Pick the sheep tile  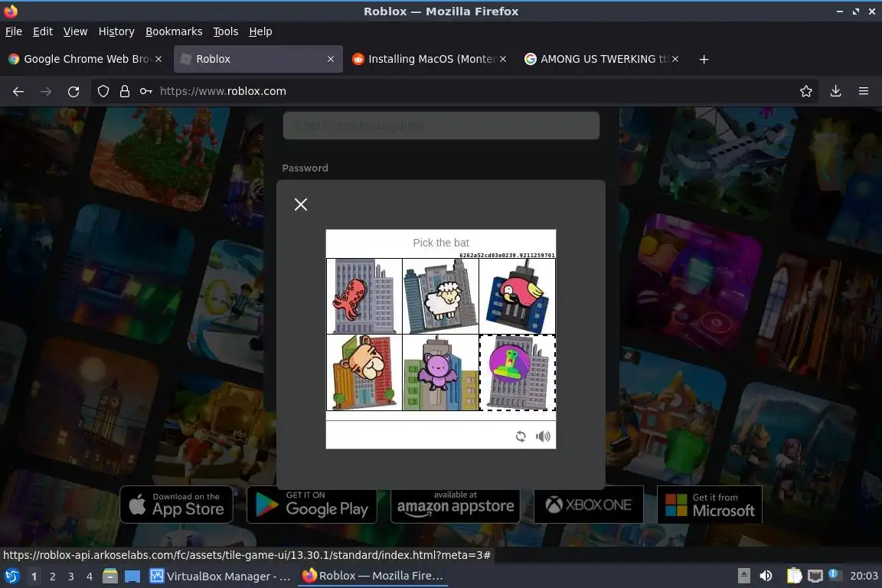click(x=440, y=296)
